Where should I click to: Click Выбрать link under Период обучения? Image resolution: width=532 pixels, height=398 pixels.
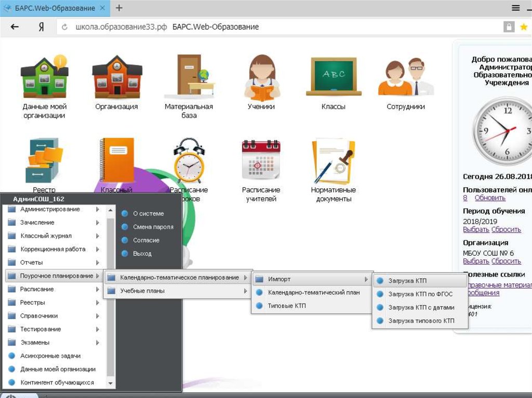click(475, 230)
